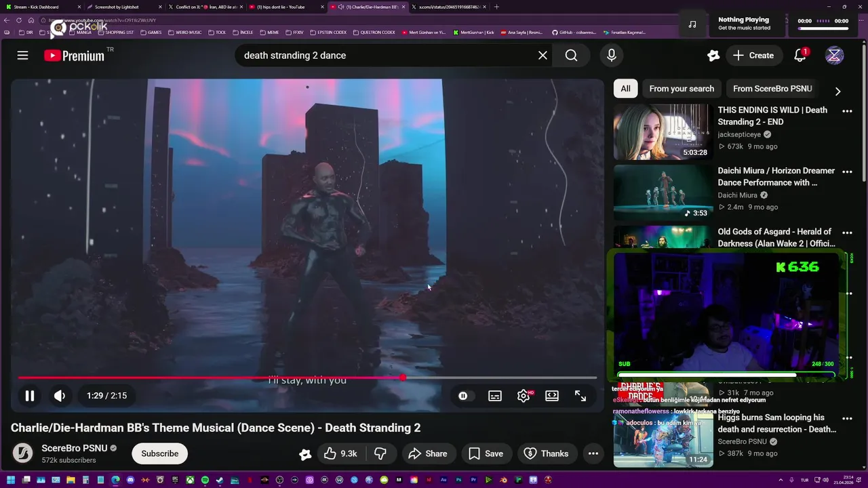Screen dimensions: 868x488
Task: Click the 1:29 / 2:15 time display
Action: [106, 396]
